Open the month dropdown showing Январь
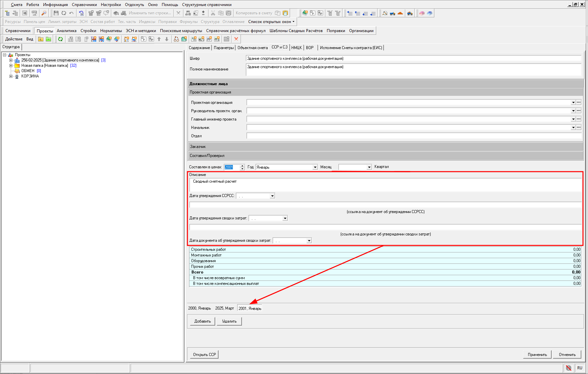This screenshot has width=588, height=374. tap(315, 167)
